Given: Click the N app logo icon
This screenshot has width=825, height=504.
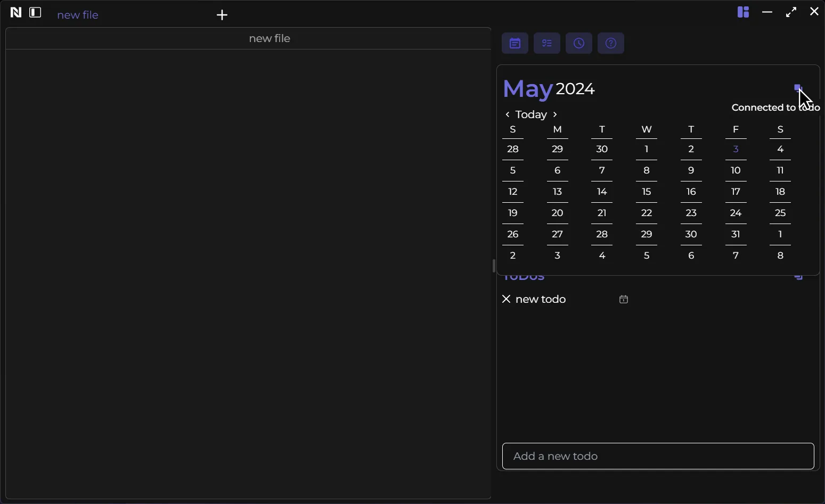Looking at the screenshot, I should 16,12.
